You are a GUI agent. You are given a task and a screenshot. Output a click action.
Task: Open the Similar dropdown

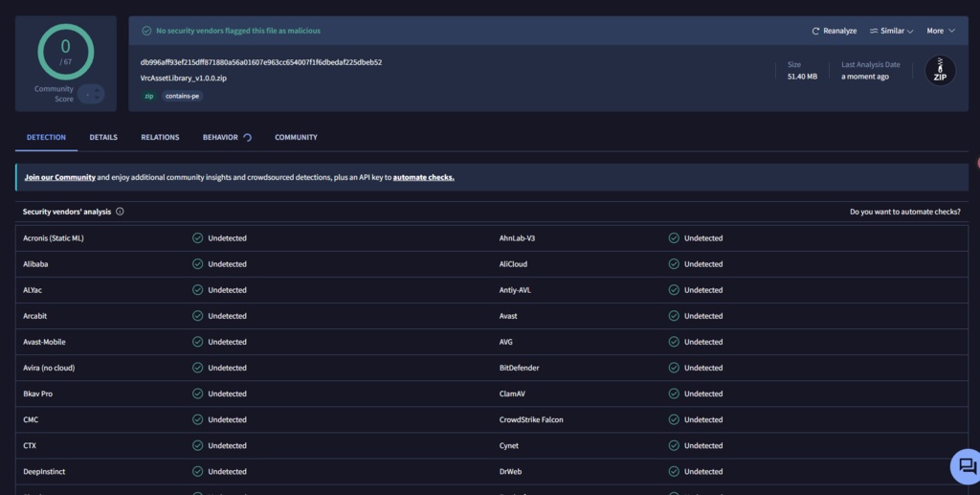[891, 31]
